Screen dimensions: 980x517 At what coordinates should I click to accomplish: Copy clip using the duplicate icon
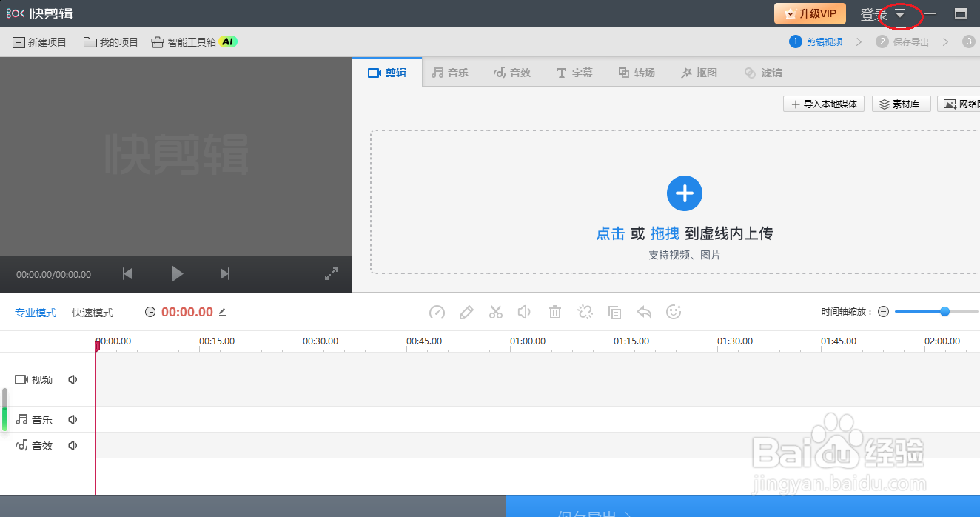point(614,312)
